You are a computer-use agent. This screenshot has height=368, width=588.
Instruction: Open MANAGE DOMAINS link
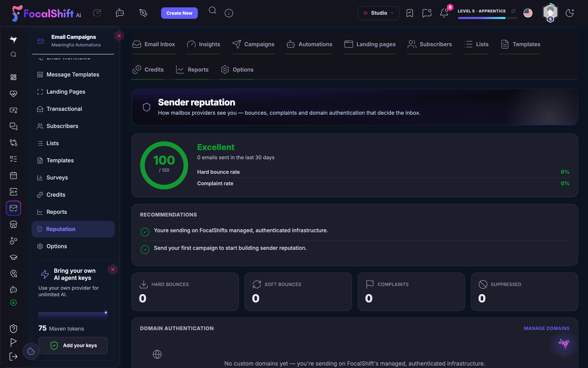546,328
